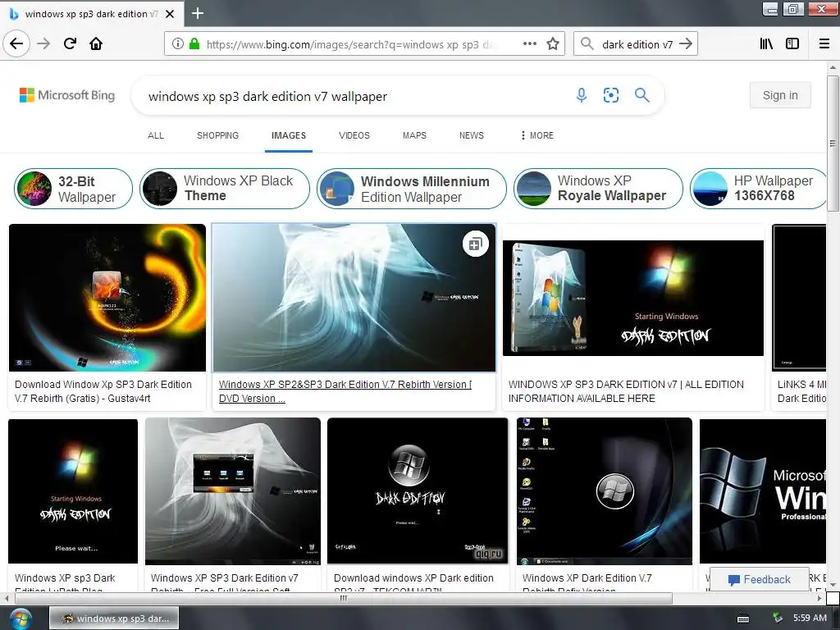Image resolution: width=840 pixels, height=630 pixels.
Task: Select the browser window taskbar button
Action: tap(114, 619)
